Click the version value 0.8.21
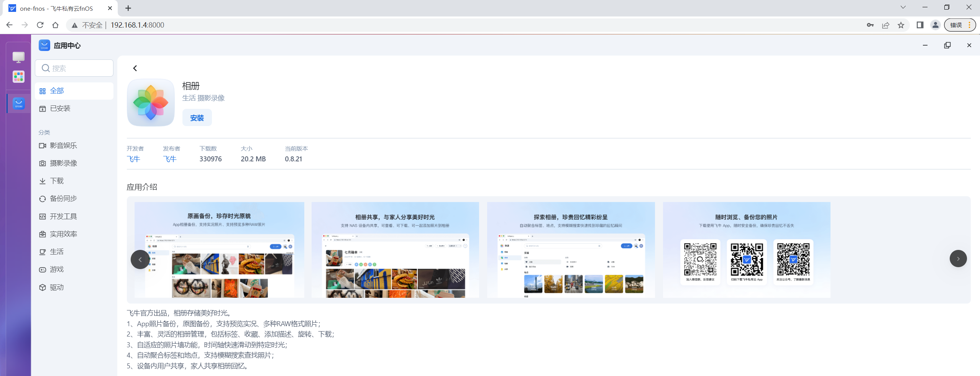This screenshot has height=376, width=980. [x=294, y=159]
